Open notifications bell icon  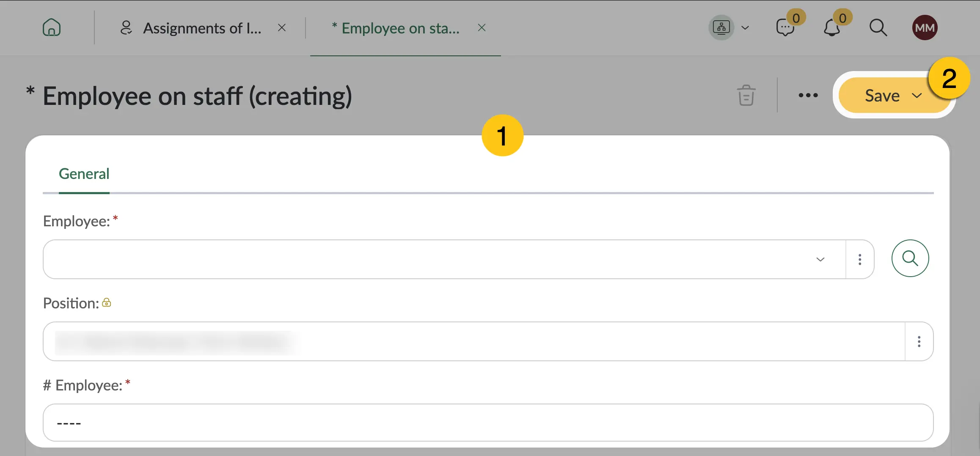click(832, 28)
